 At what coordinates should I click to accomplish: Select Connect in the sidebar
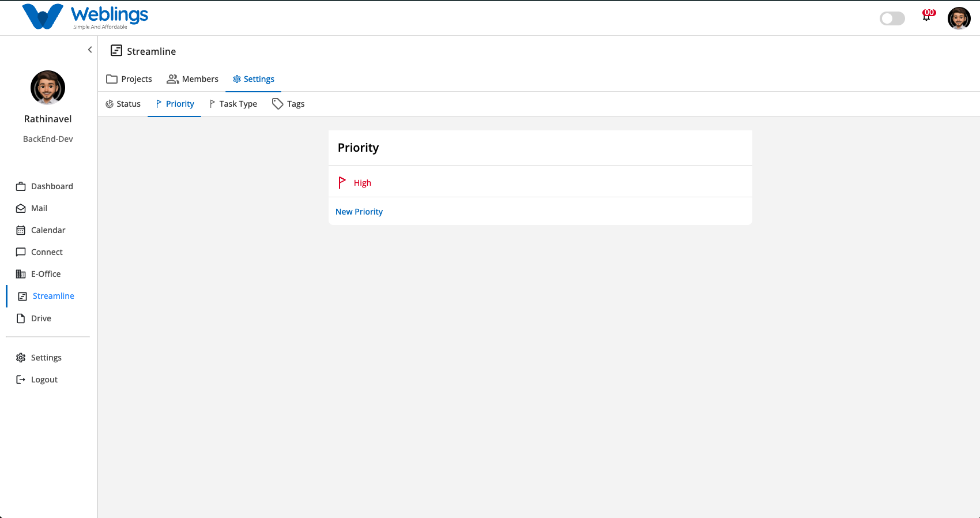(47, 252)
